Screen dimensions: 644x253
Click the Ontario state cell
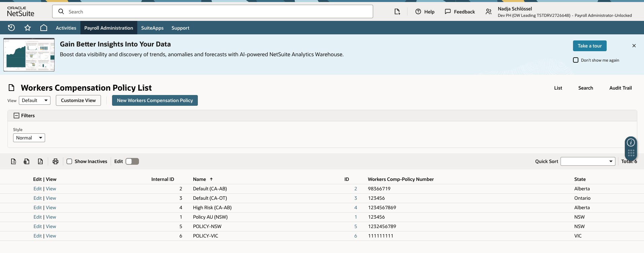582,198
